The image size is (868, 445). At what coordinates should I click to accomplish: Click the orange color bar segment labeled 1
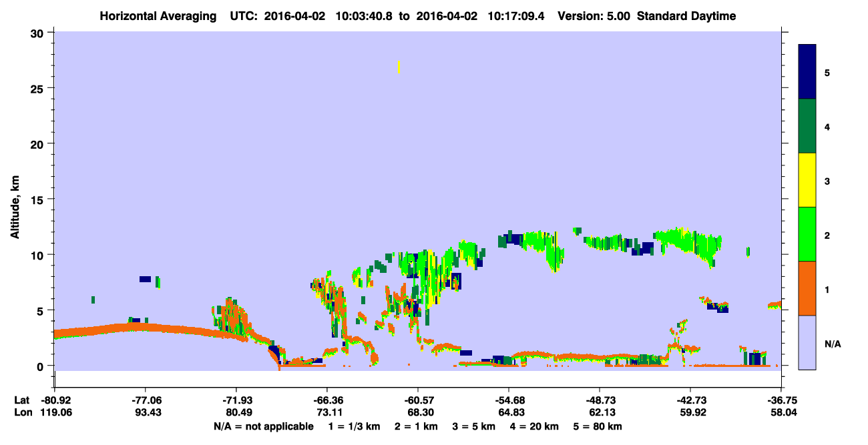807,288
